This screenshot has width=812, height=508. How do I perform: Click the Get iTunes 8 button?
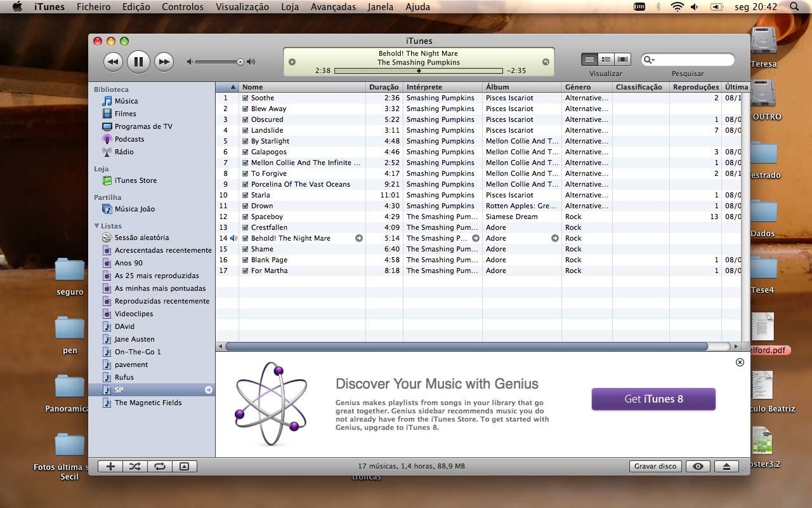pyautogui.click(x=653, y=399)
